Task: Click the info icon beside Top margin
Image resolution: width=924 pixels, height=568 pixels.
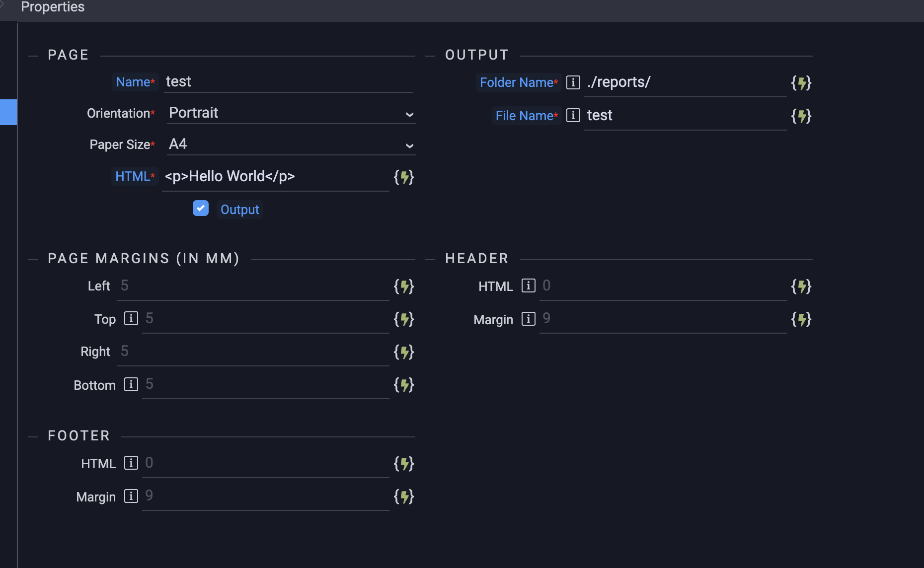Action: click(x=131, y=319)
